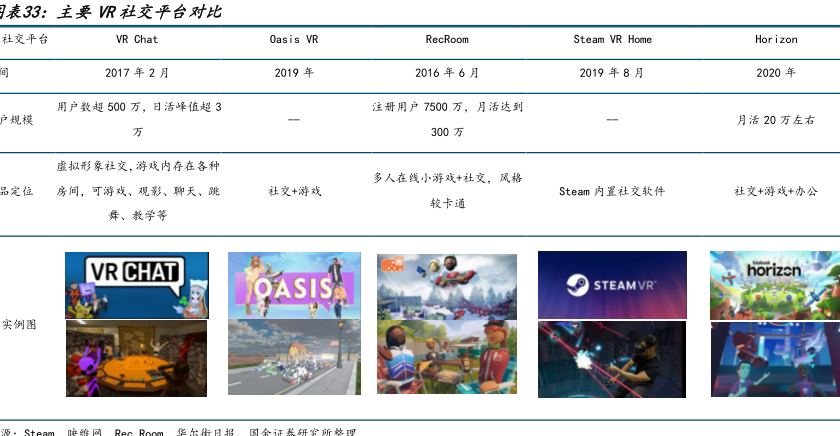Click RecRoom positioning 多人在线小游戏+社交
The width and height of the screenshot is (840, 436).
point(430,178)
